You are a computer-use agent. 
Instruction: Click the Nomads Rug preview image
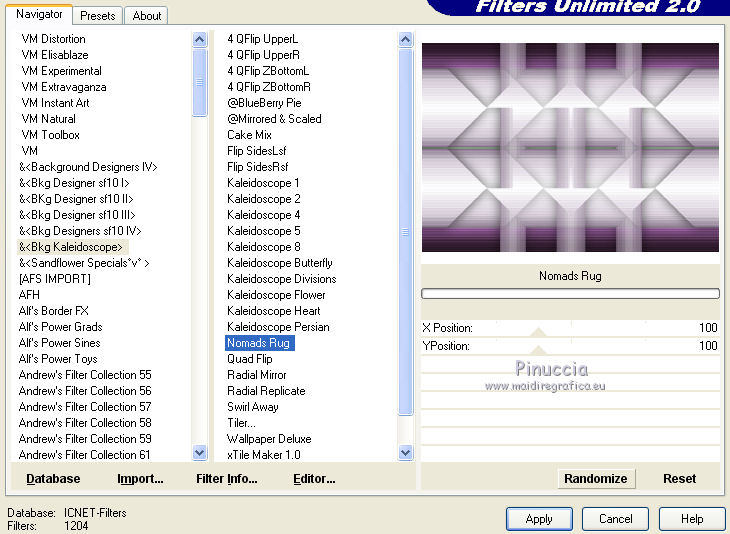[x=570, y=148]
